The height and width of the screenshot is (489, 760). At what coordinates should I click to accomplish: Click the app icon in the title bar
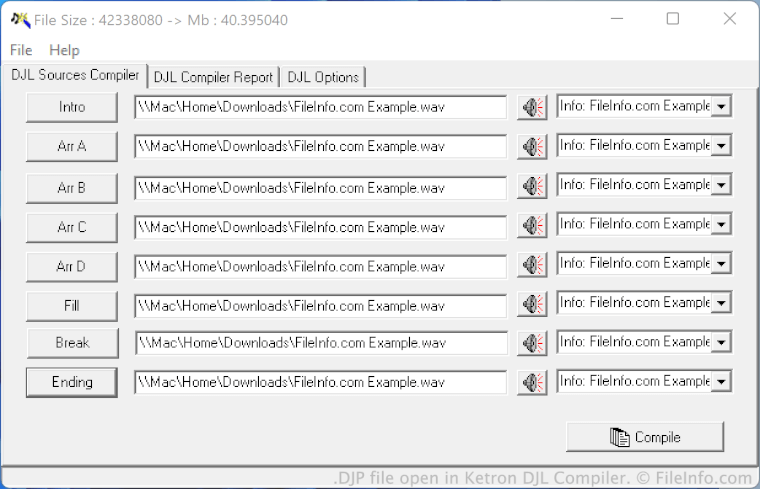tap(20, 20)
